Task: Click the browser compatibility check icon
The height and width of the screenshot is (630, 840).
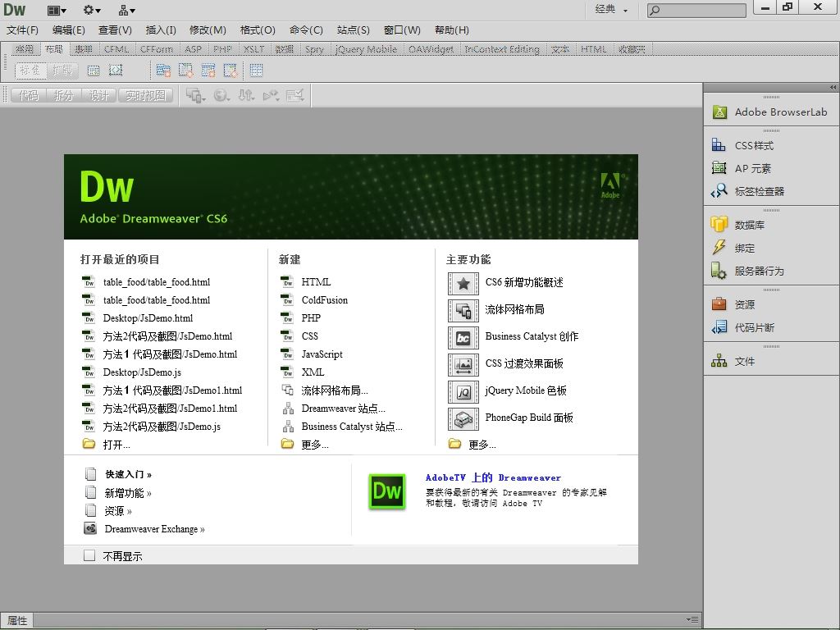Action: [x=295, y=95]
